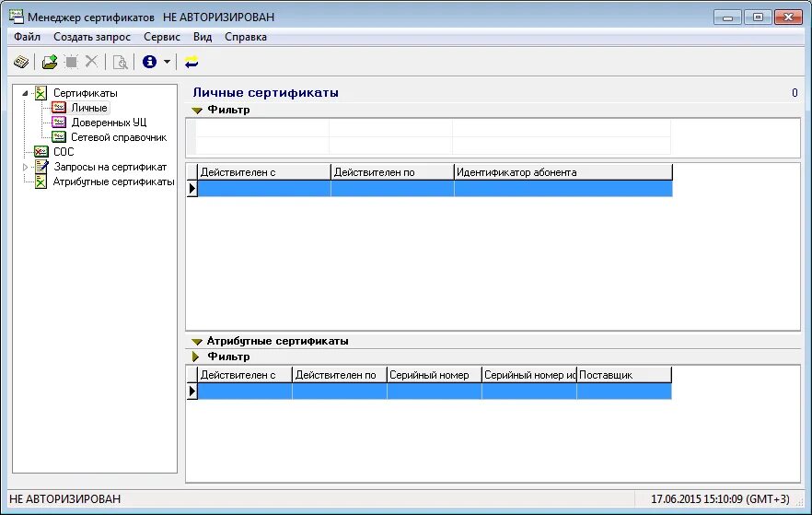Viewport: 812px width, 515px height.
Task: Click the green Сетевой справочник node icon
Action: tap(59, 136)
